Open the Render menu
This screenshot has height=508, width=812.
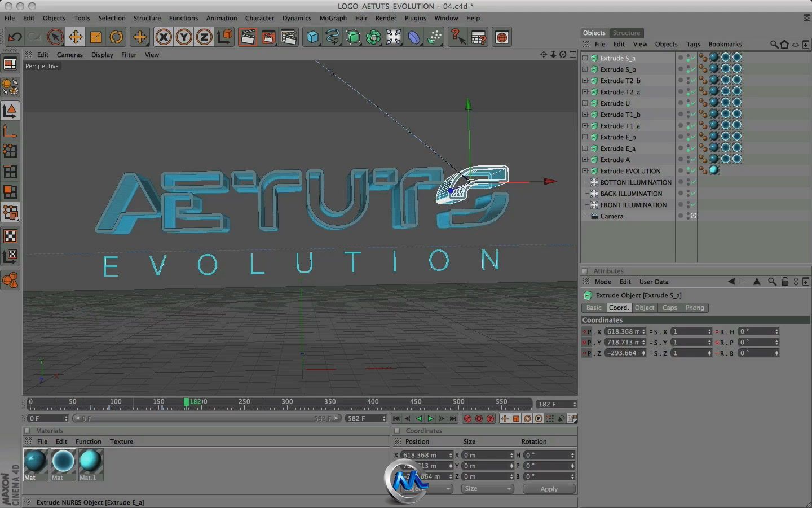pos(386,18)
